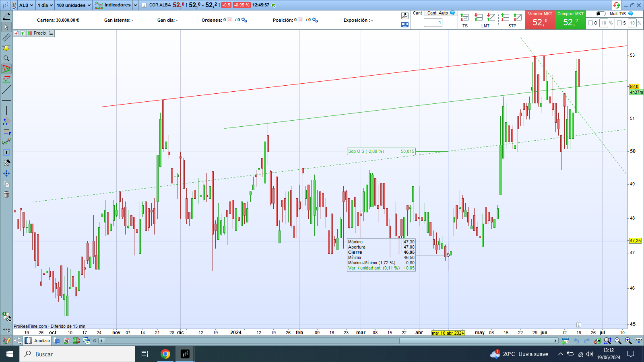Expand the collapsed toolbar double-chevron
This screenshot has width=644, height=362.
click(95, 341)
